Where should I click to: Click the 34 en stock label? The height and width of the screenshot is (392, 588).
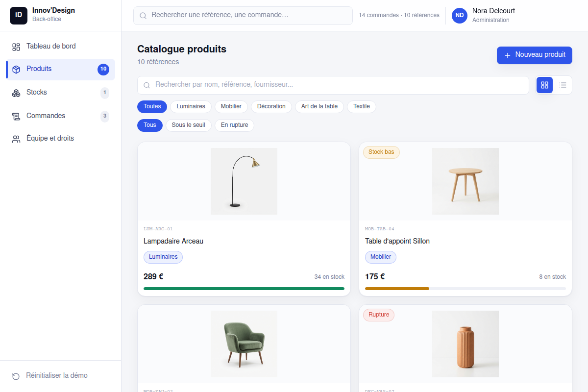click(329, 277)
